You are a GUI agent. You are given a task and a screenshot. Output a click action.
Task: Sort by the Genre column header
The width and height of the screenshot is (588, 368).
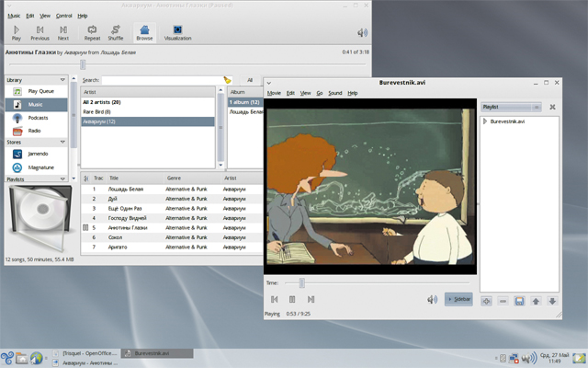click(x=193, y=178)
